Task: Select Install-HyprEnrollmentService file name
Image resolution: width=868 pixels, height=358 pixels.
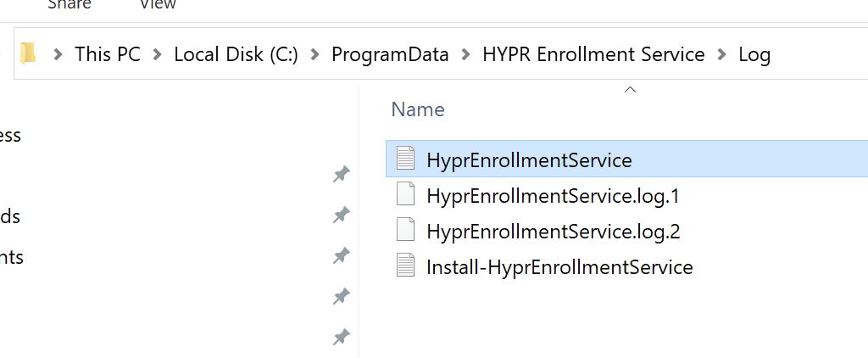Action: [559, 267]
